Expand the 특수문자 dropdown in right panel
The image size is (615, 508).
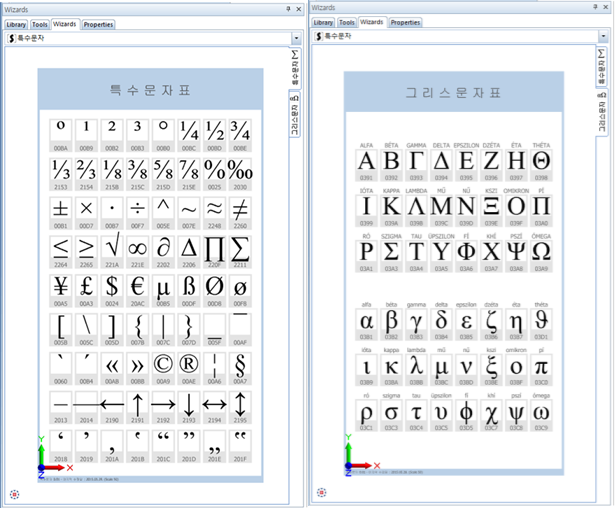[603, 37]
